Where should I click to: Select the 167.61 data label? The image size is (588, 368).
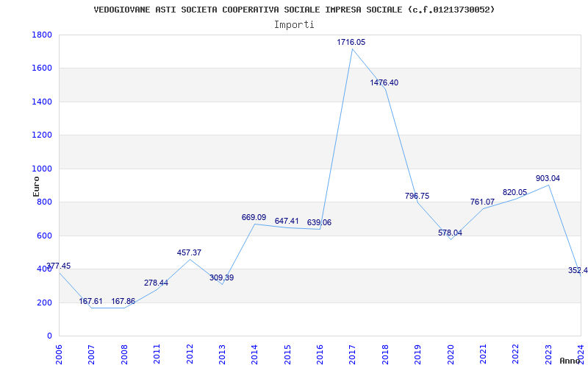(x=90, y=302)
